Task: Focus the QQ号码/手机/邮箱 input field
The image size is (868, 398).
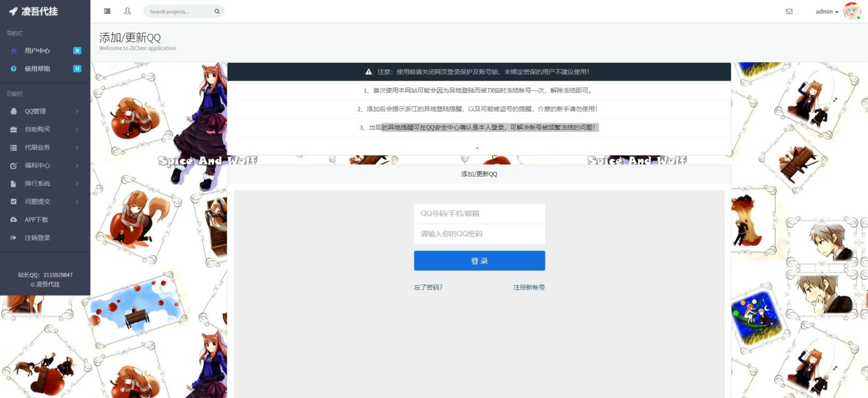Action: point(479,214)
